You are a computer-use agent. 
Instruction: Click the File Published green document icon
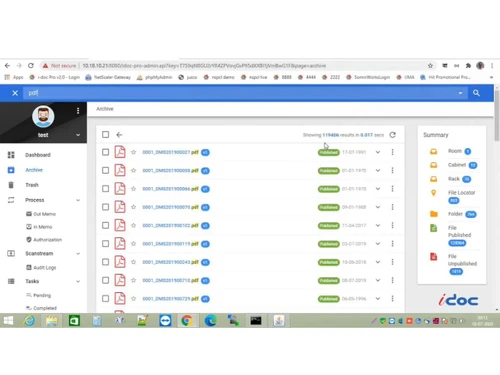pos(433,228)
